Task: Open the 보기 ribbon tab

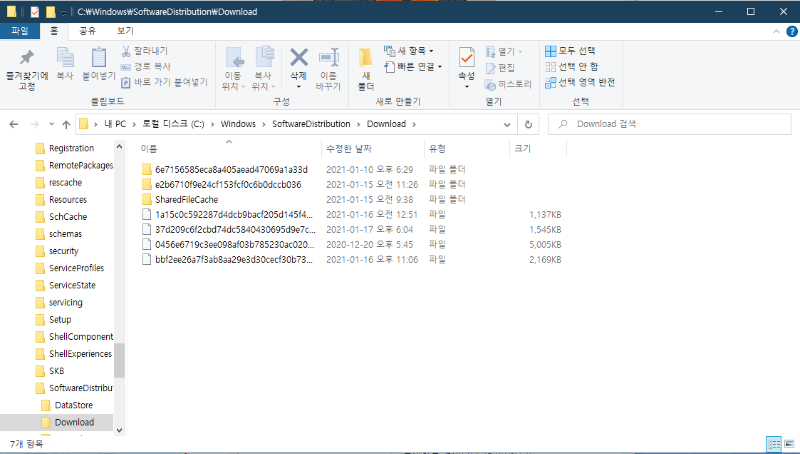Action: (x=125, y=31)
